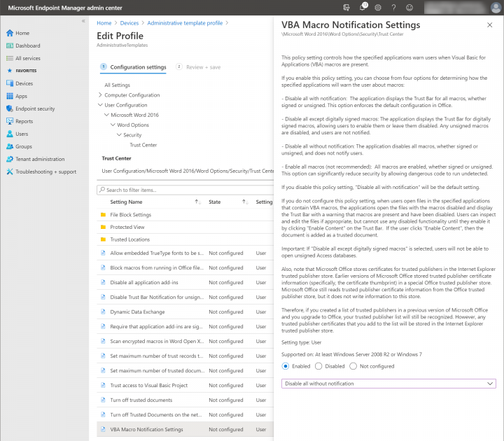504x441 pixels.
Task: Select the Enabled radio button
Action: [285, 366]
